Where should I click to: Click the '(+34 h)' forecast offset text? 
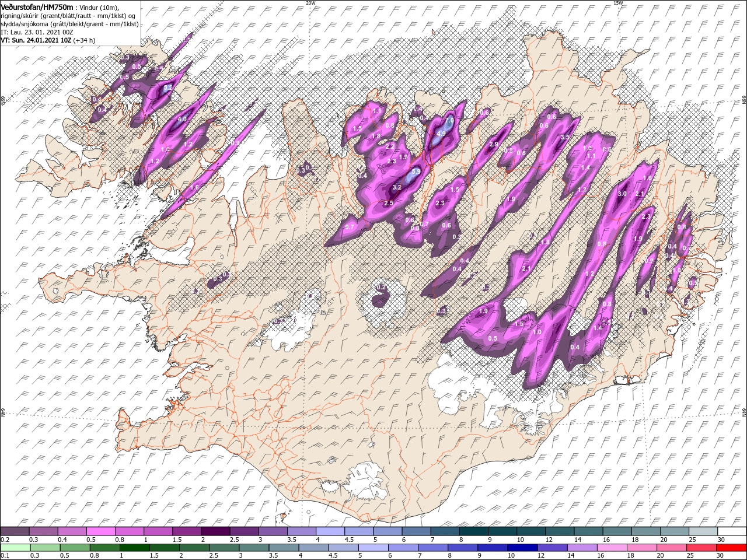tap(85, 40)
